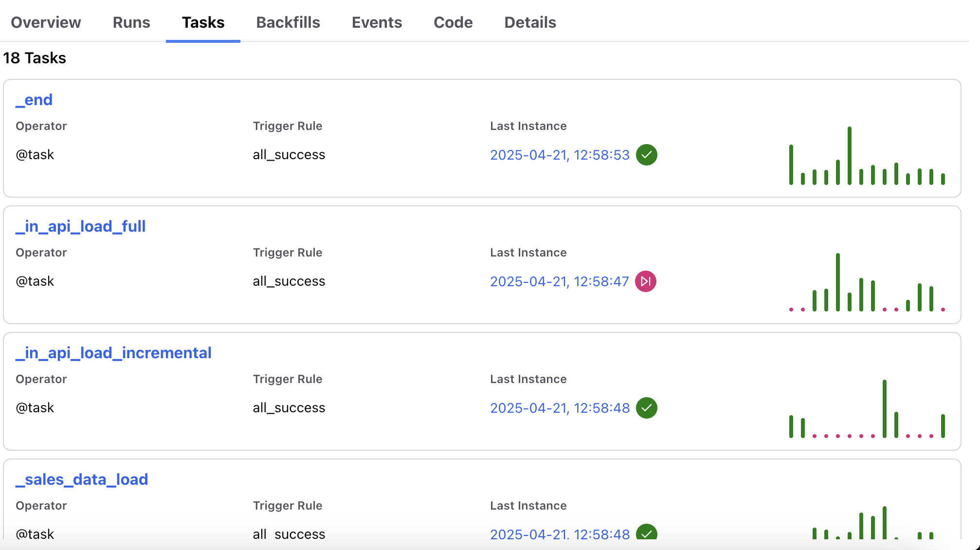Open the Runs tab
The width and height of the screenshot is (980, 550).
click(x=131, y=22)
